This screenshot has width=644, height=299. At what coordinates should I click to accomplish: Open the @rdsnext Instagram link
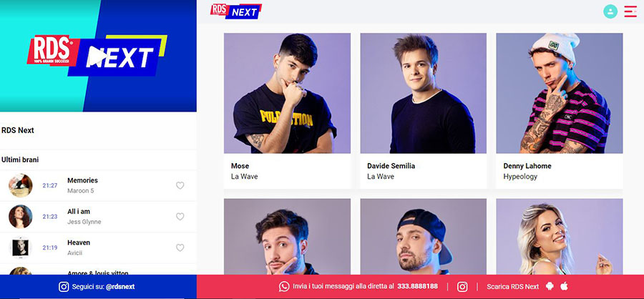pos(120,287)
